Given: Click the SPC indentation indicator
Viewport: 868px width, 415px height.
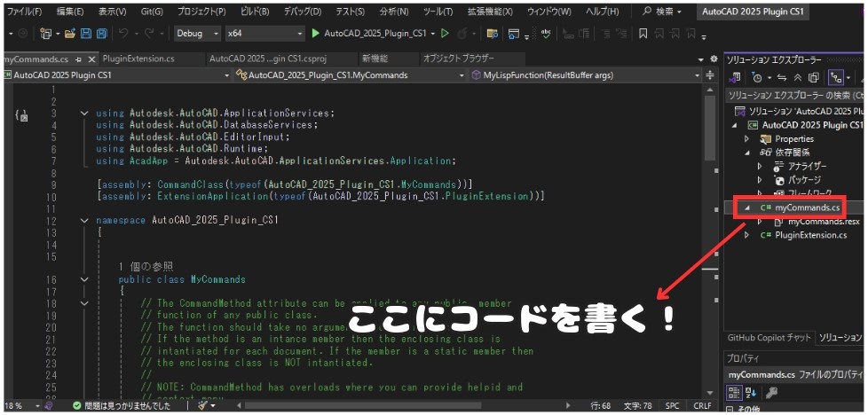Looking at the screenshot, I should point(672,405).
